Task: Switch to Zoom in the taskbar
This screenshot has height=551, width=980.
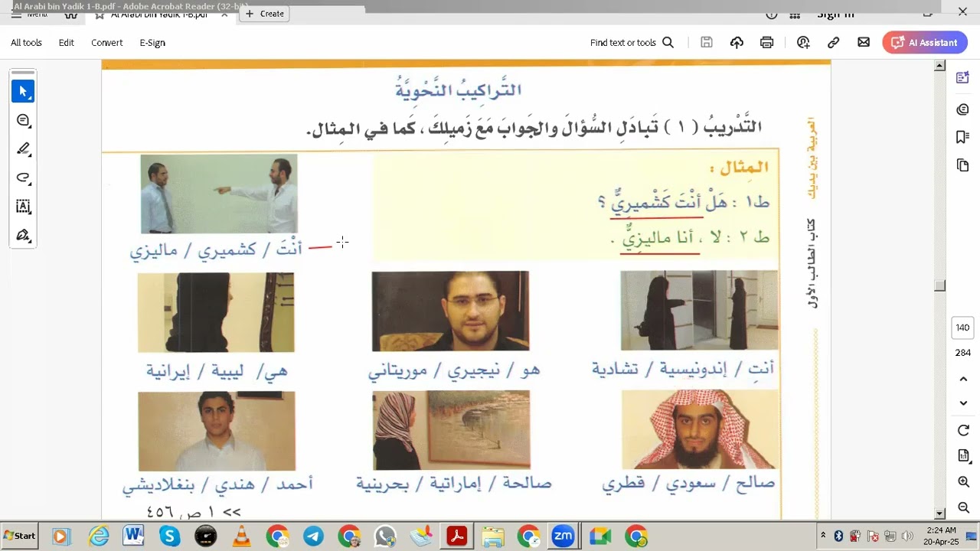Action: [563, 536]
